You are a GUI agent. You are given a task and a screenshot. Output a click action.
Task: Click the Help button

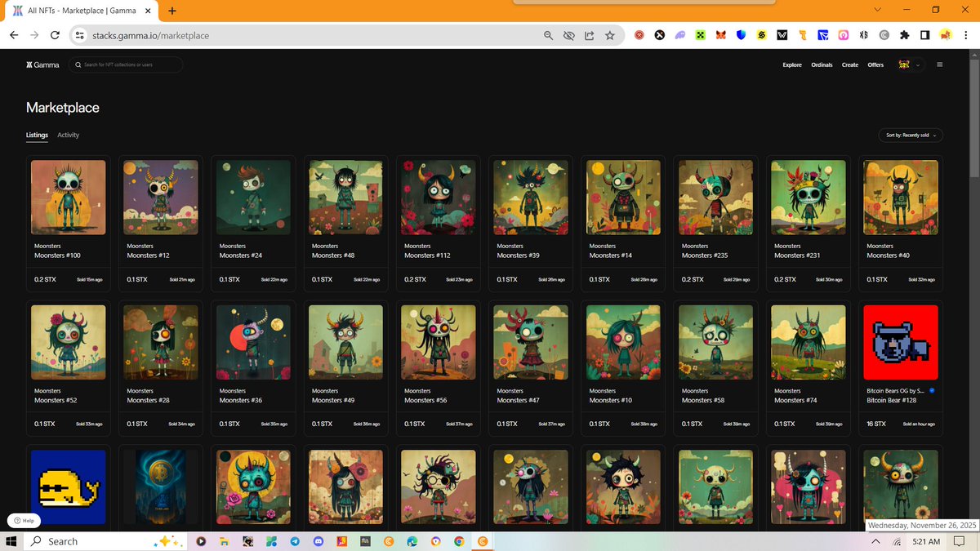(24, 520)
